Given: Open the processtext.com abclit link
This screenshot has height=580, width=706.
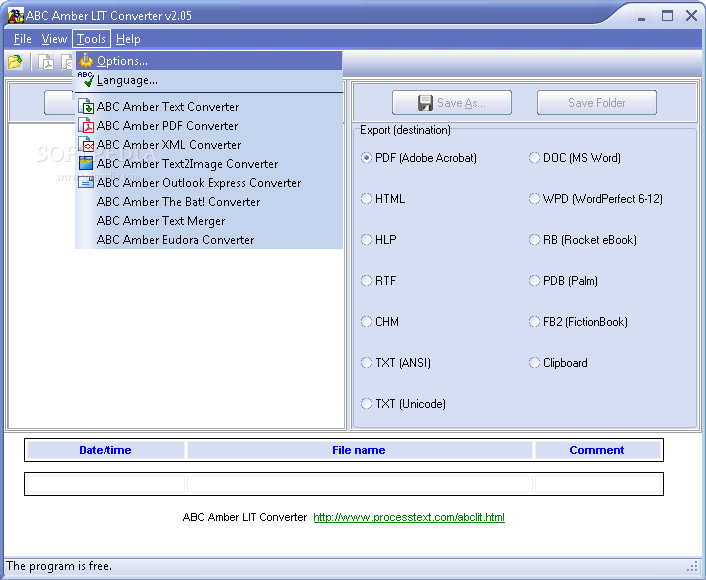Looking at the screenshot, I should [409, 517].
